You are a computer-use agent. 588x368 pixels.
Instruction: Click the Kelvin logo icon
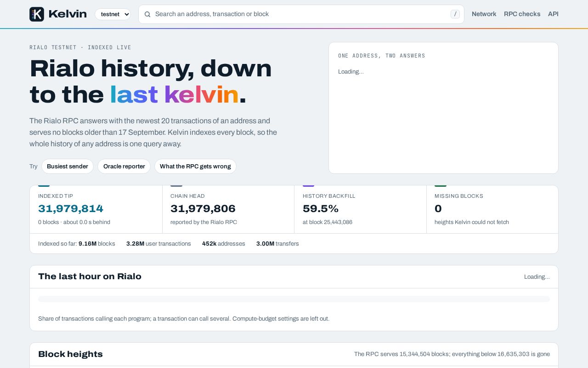pos(37,14)
